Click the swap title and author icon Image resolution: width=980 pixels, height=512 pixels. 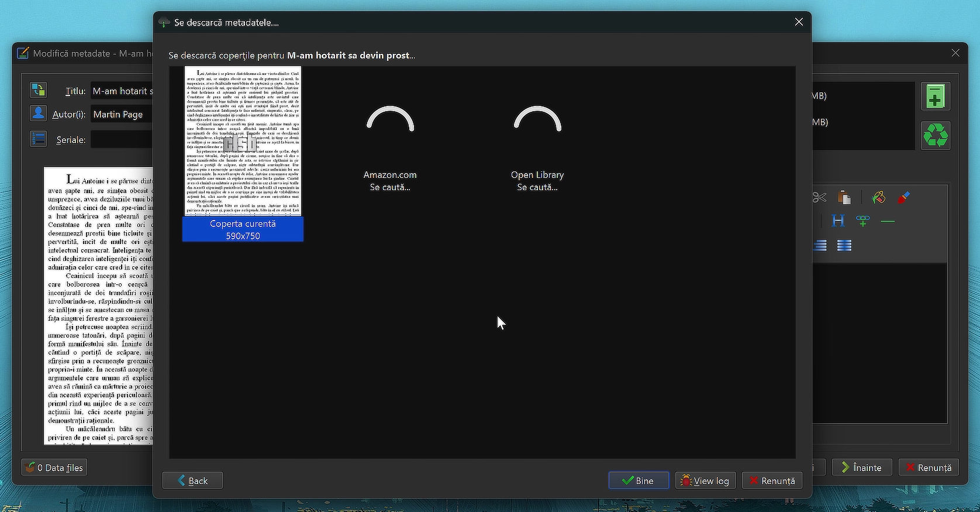pyautogui.click(x=39, y=90)
